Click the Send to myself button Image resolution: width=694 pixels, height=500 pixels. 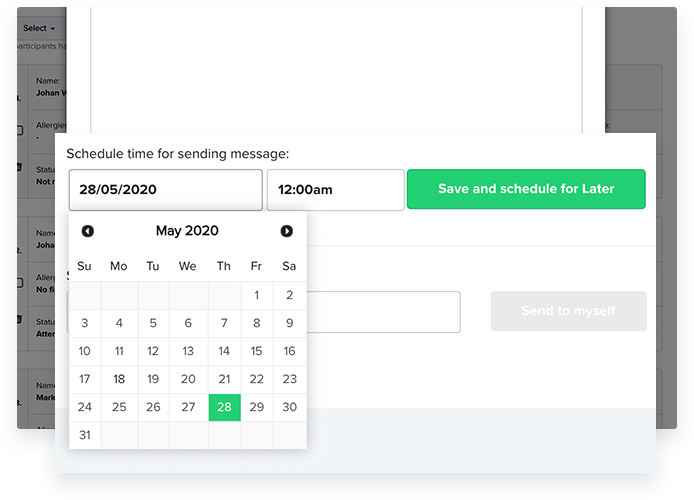(568, 311)
